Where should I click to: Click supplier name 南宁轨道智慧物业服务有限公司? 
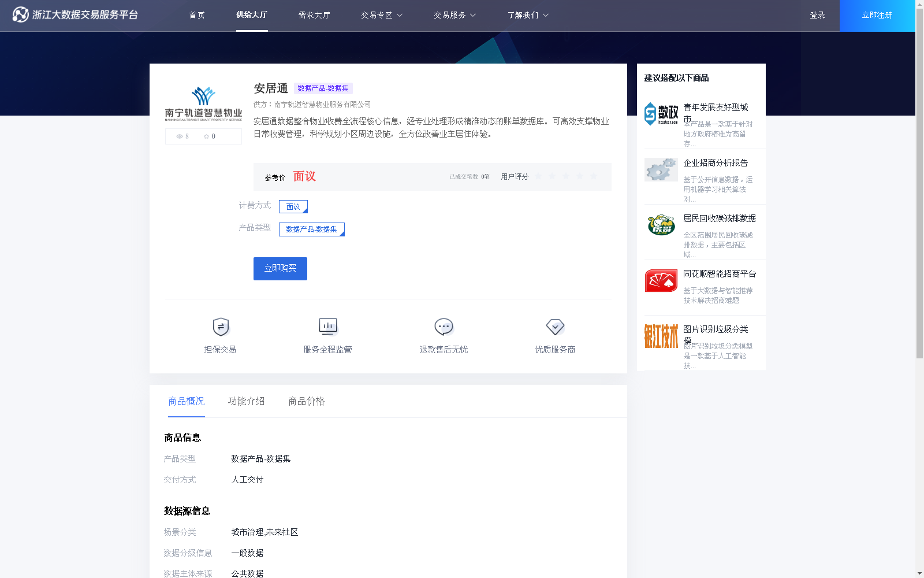pos(322,105)
